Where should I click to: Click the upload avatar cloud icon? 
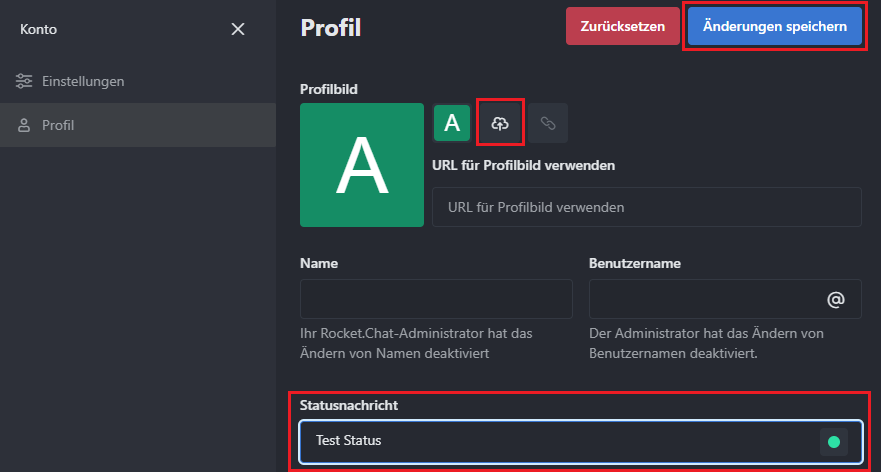point(500,122)
